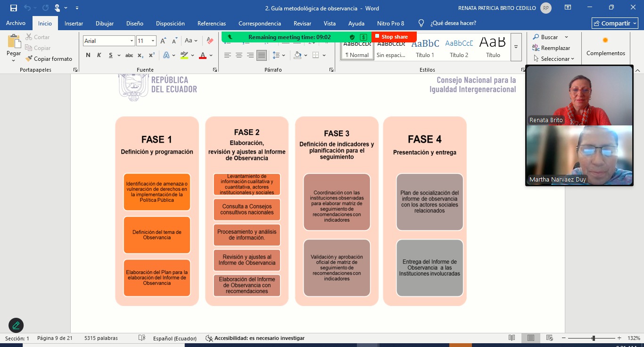Click the Reemplazar button
Image resolution: width=644 pixels, height=347 pixels.
(551, 48)
